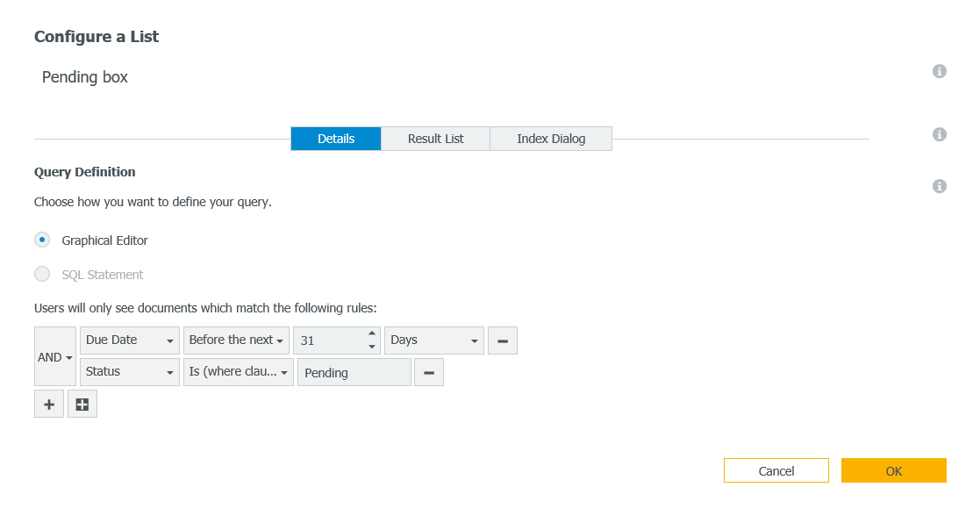
Task: Select the SQL Statement radio button
Action: tap(41, 273)
